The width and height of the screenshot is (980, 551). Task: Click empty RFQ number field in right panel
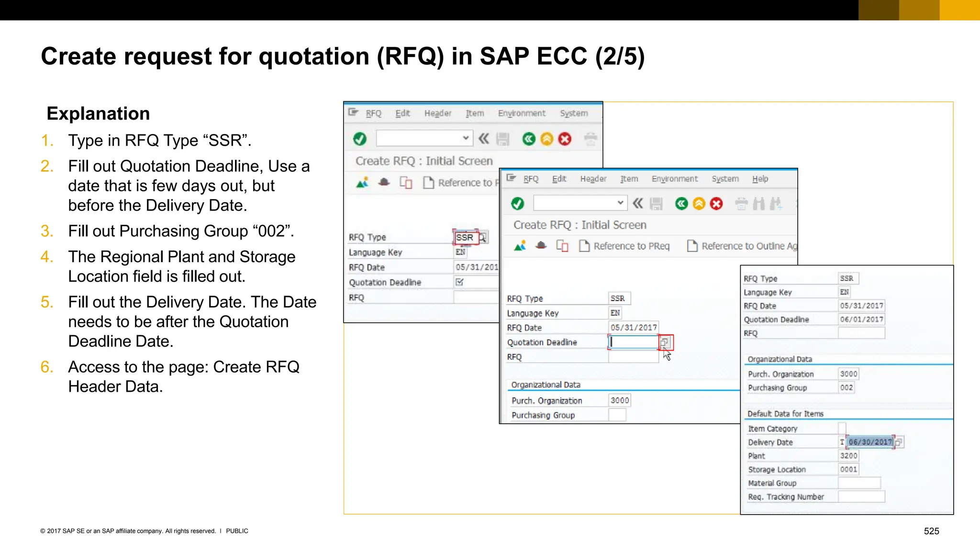[x=861, y=333]
